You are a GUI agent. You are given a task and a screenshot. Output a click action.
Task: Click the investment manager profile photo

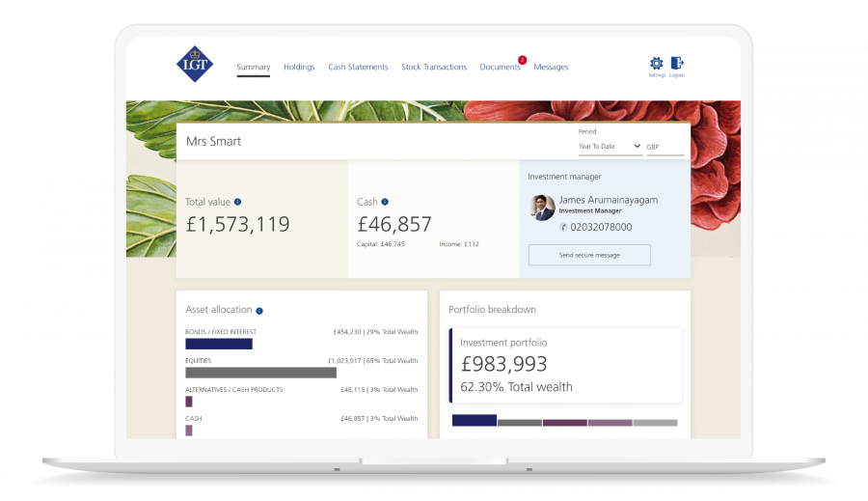point(542,206)
